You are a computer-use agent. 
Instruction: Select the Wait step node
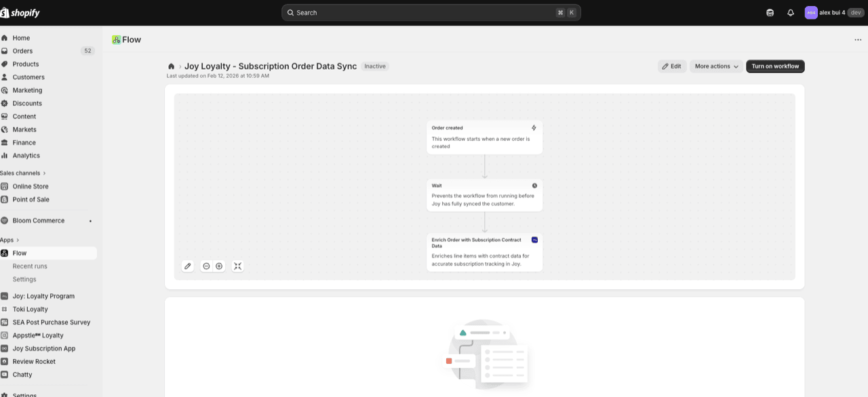pos(484,195)
